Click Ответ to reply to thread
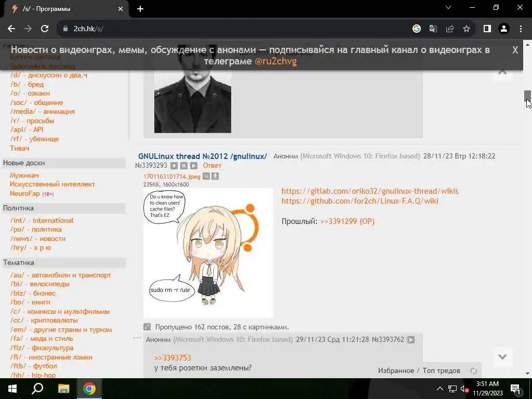 (x=212, y=166)
